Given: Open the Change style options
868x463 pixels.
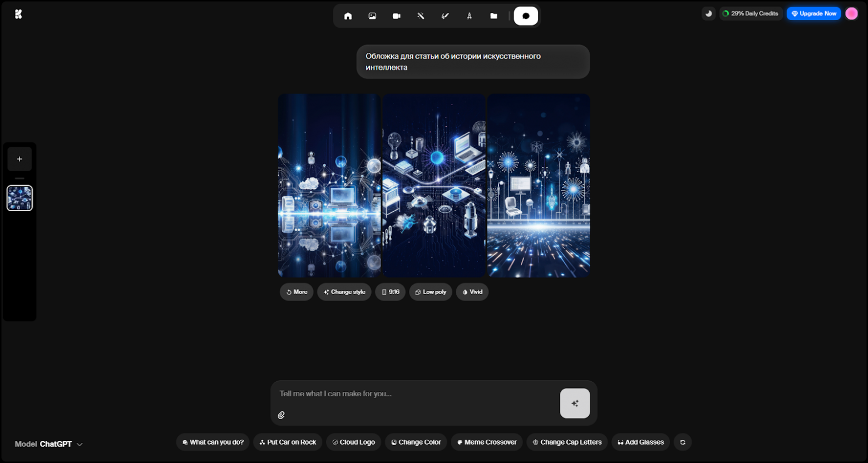Looking at the screenshot, I should tap(344, 292).
